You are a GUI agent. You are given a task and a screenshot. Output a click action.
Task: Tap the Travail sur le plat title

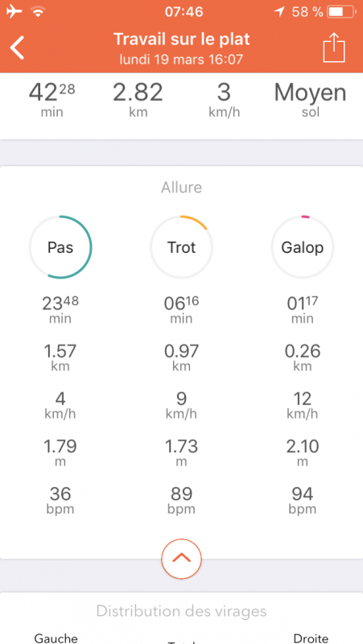pos(182,39)
